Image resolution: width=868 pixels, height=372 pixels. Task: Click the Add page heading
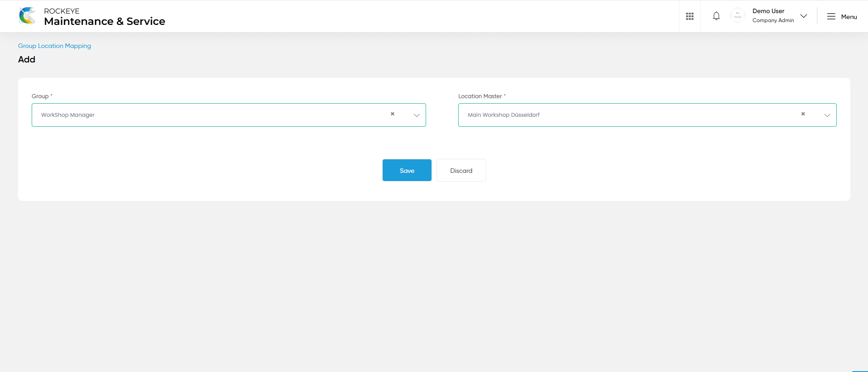coord(27,59)
